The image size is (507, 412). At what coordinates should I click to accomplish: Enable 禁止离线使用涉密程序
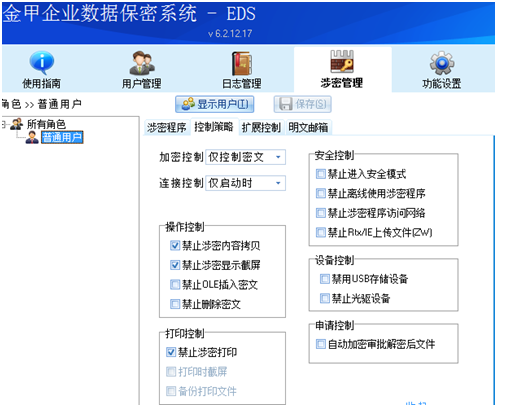[321, 193]
